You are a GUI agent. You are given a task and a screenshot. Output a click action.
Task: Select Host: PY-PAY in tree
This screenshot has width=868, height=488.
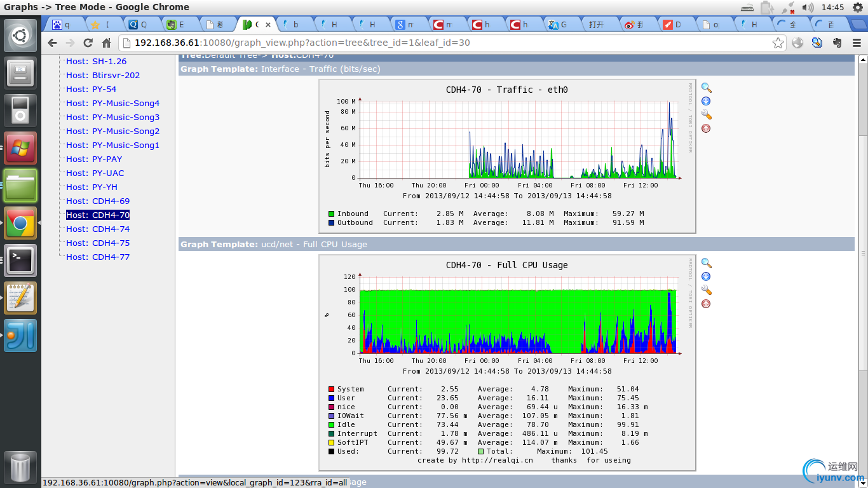point(94,159)
